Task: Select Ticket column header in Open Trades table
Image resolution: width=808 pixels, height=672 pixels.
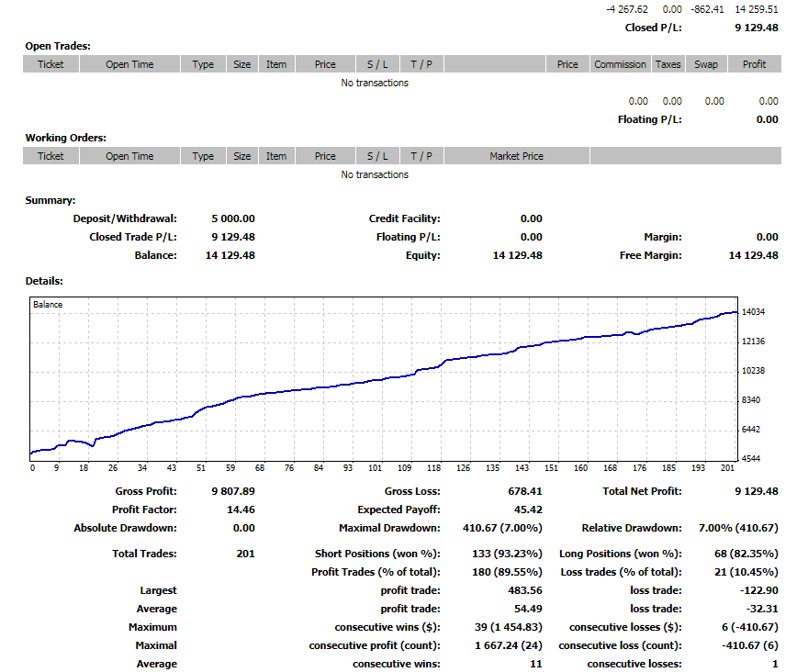Action: tap(50, 64)
